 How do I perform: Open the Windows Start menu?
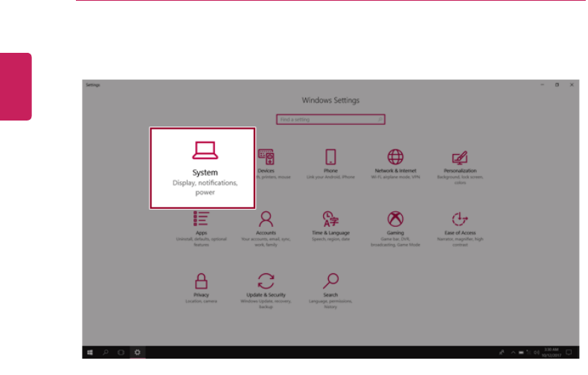click(x=90, y=353)
